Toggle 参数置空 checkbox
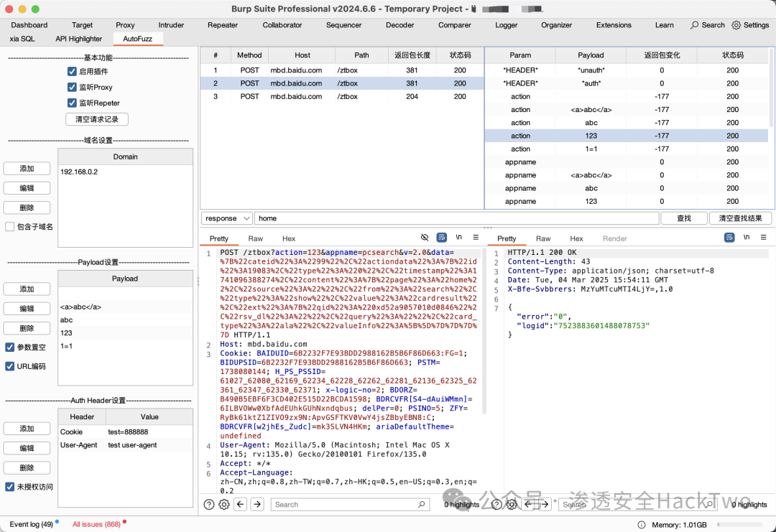The height and width of the screenshot is (532, 776). 9,347
